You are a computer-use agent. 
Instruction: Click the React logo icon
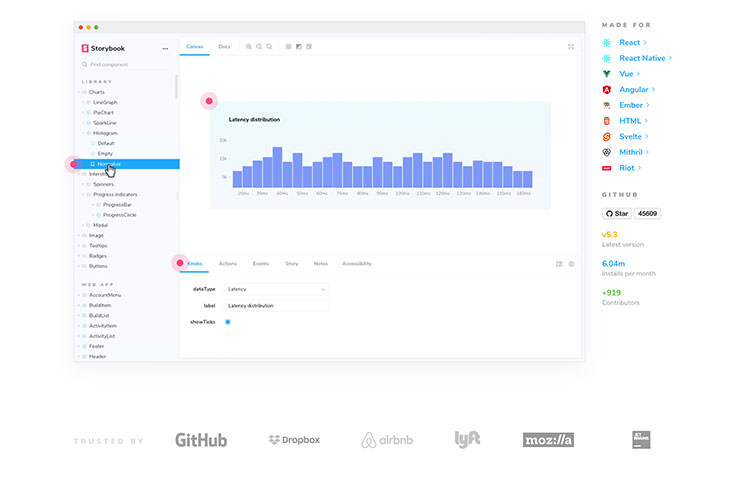pos(607,43)
